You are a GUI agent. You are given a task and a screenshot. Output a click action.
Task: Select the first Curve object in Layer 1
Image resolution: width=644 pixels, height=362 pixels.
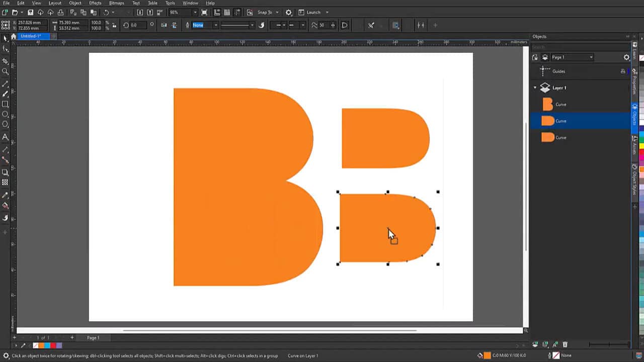tap(580, 105)
